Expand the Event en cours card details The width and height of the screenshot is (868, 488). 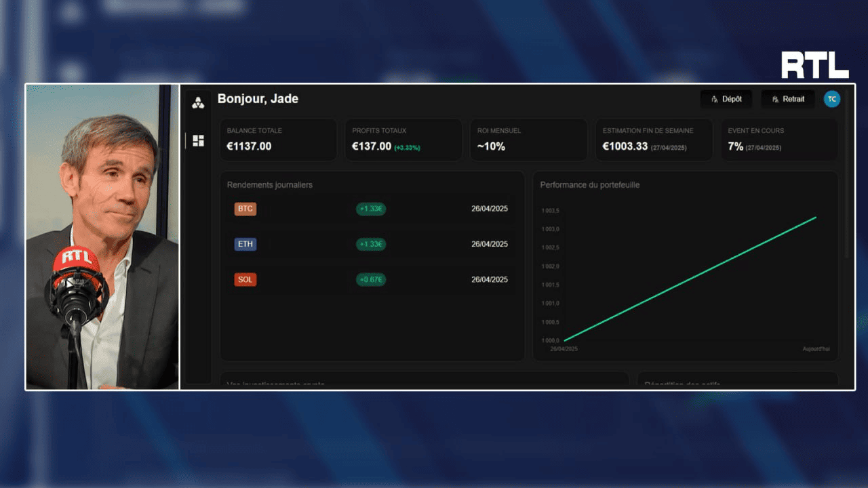778,140
